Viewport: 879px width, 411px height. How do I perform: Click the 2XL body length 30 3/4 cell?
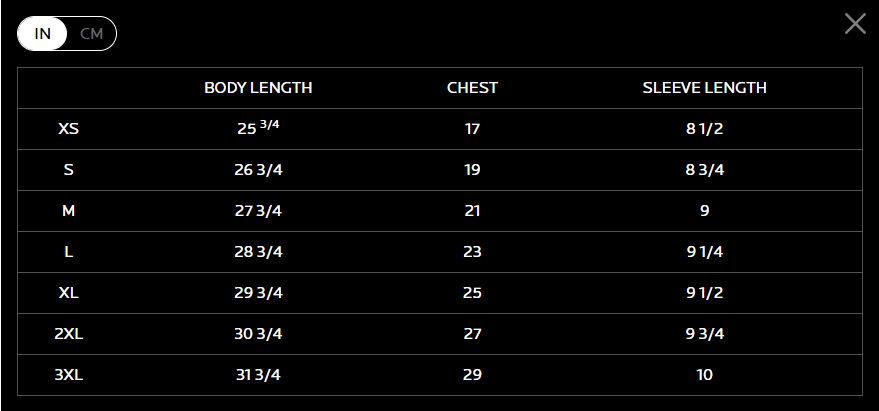click(x=258, y=334)
